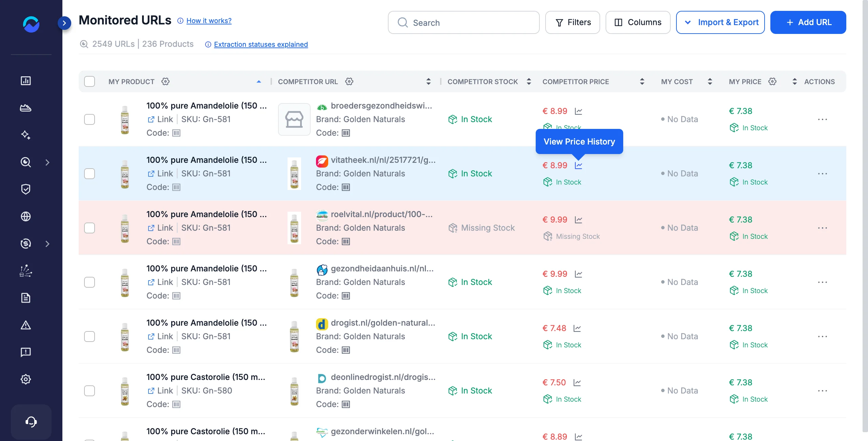868x441 pixels.
Task: Open actions menu for drogist.nl row
Action: (x=823, y=337)
